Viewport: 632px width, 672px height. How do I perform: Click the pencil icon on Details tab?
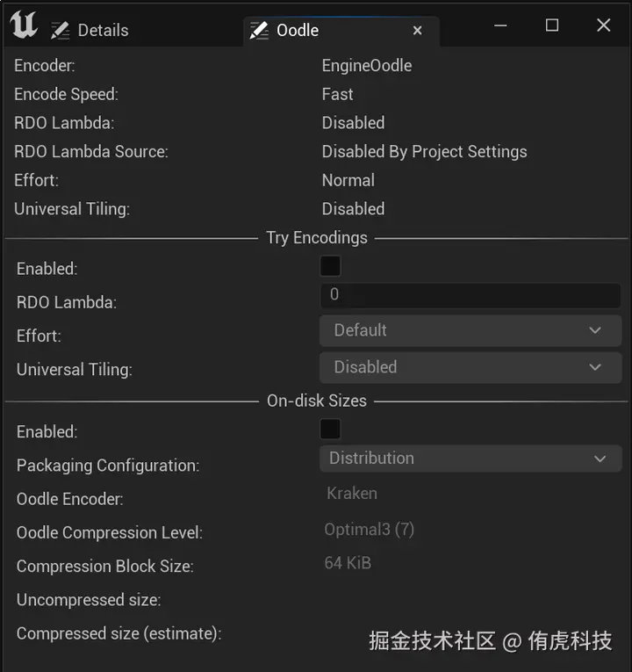[x=61, y=31]
